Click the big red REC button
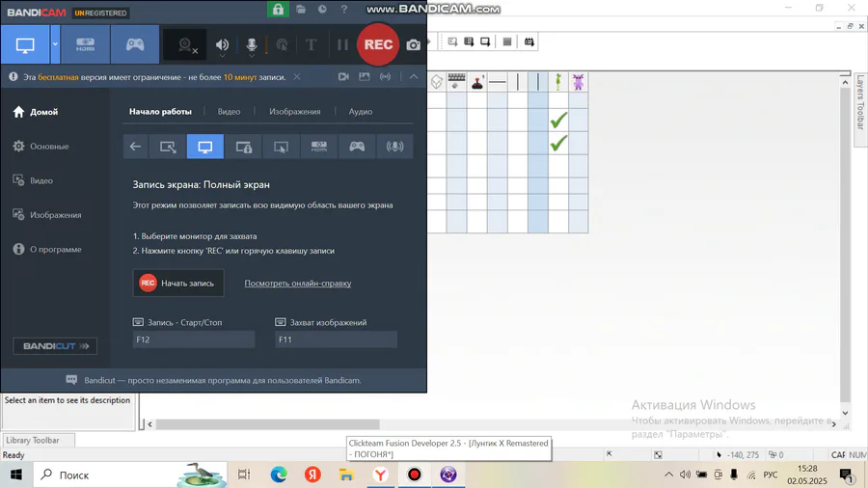 (378, 44)
